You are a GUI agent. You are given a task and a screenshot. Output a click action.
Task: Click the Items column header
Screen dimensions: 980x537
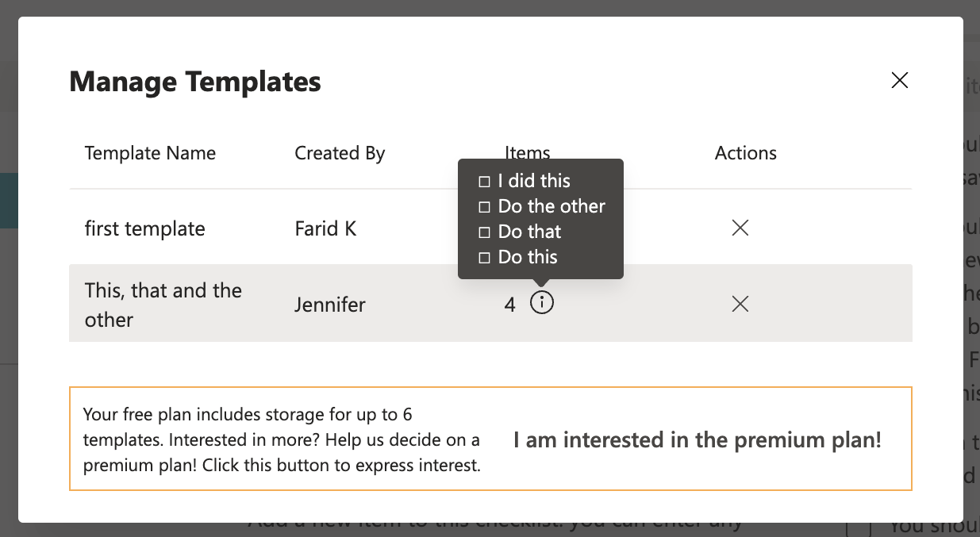[x=527, y=151]
